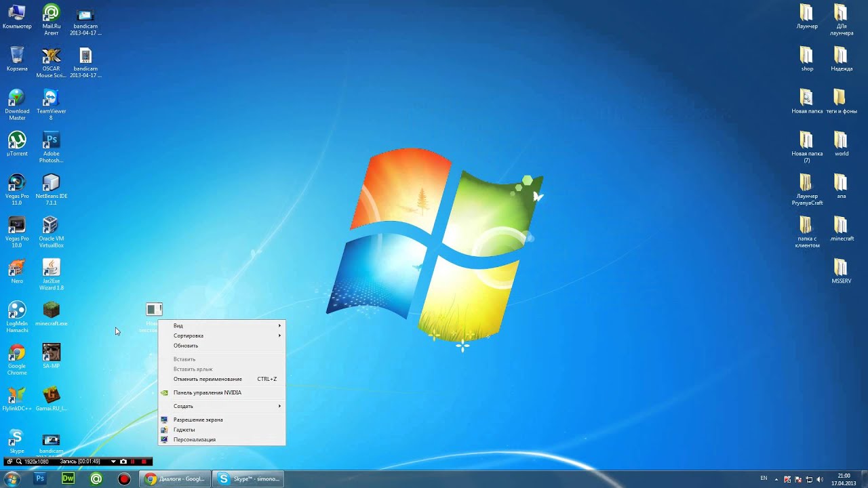Select the shop folder icon
The height and width of the screenshot is (488, 868).
tap(806, 59)
